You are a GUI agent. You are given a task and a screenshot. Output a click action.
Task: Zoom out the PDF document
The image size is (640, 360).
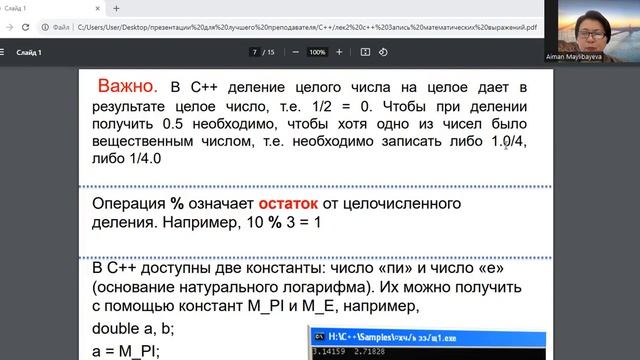coord(296,52)
